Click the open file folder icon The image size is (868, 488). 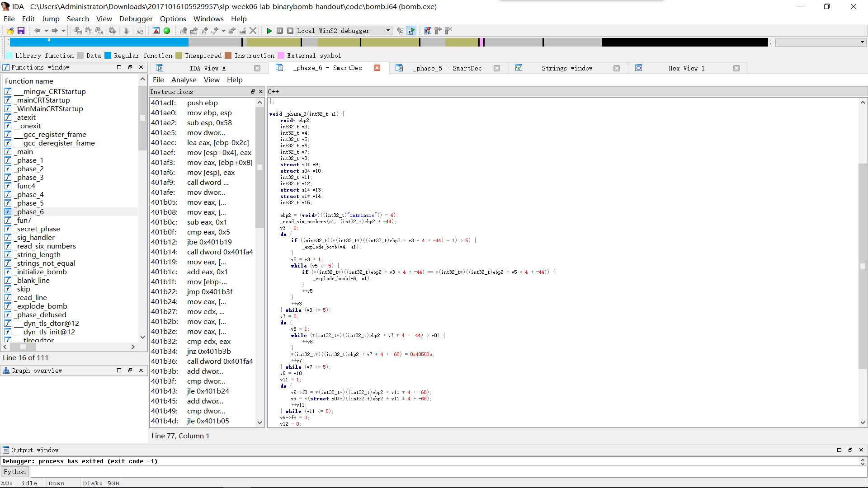click(10, 31)
